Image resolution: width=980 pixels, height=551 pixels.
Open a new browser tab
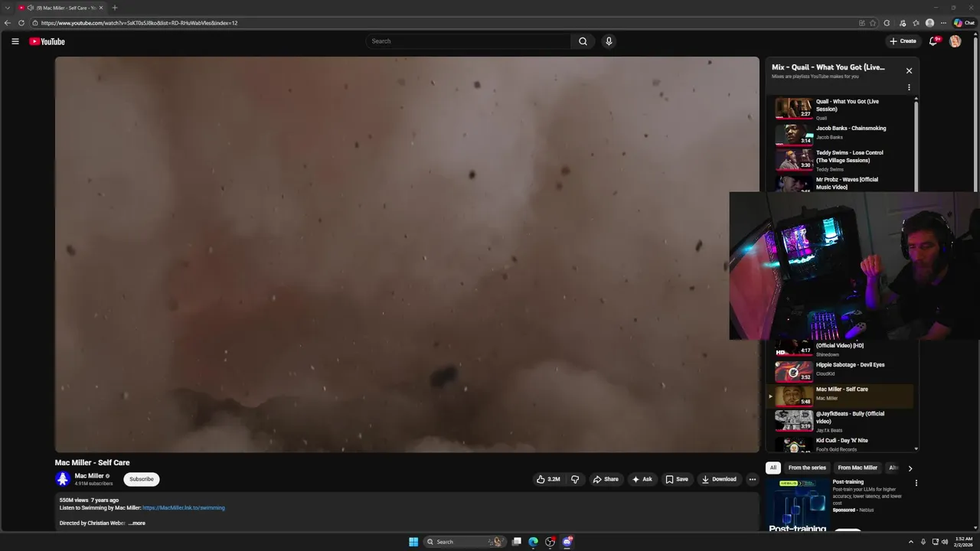point(115,8)
